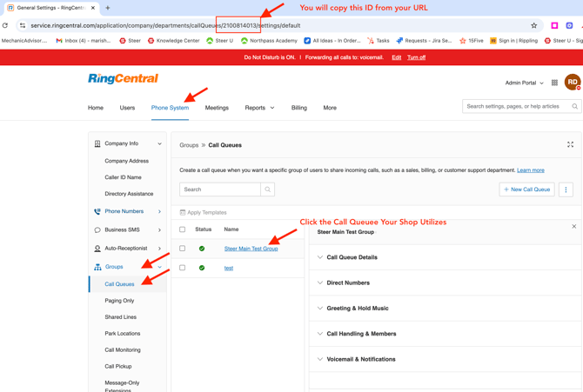Bookmark this page with the star icon
The image size is (583, 392).
click(534, 25)
